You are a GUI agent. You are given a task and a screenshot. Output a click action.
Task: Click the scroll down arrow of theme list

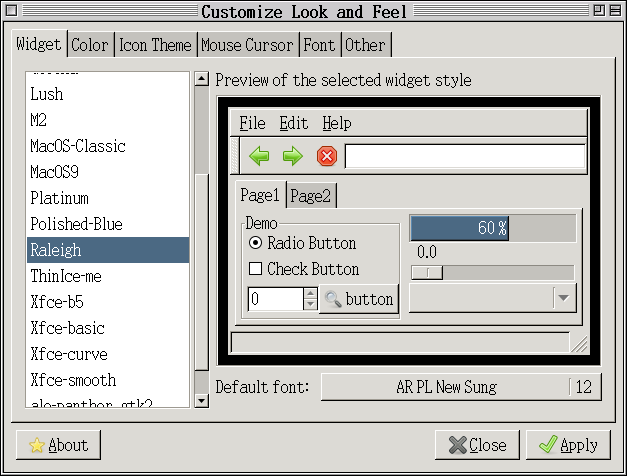click(201, 400)
